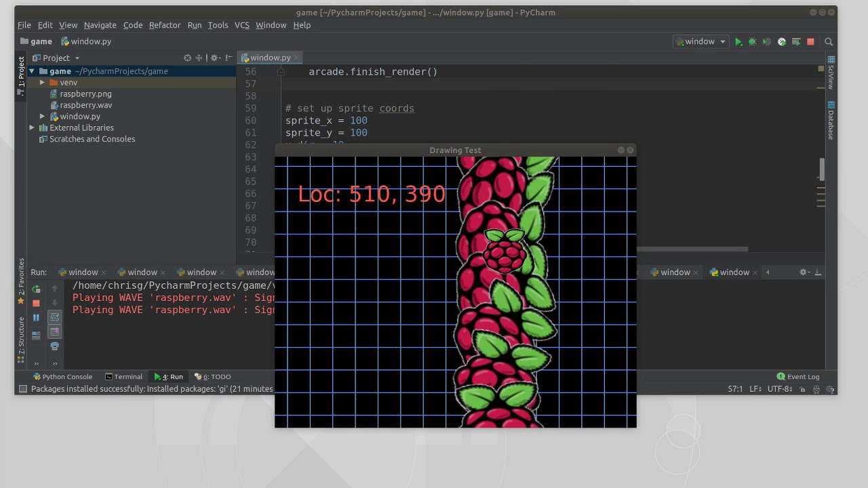The image size is (868, 488).
Task: Open the VCS menu
Action: (x=242, y=25)
